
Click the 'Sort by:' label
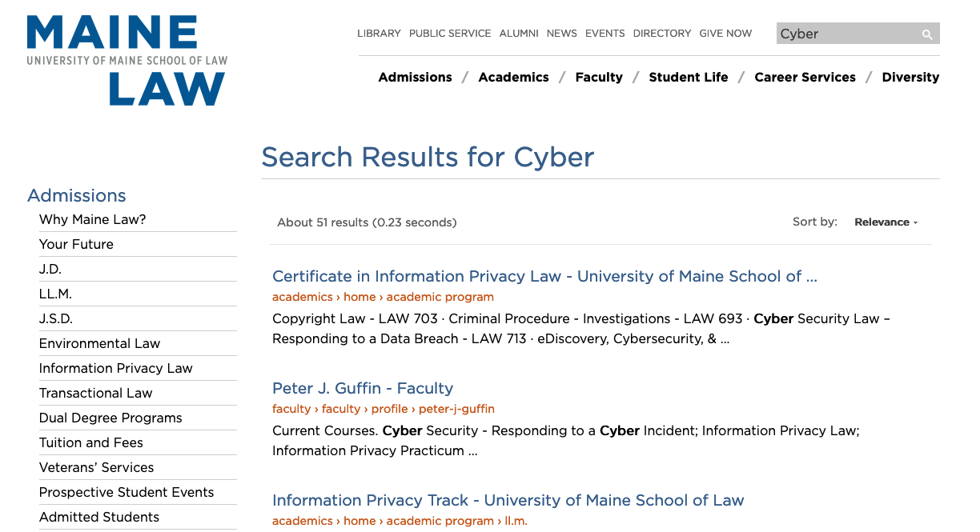(815, 222)
